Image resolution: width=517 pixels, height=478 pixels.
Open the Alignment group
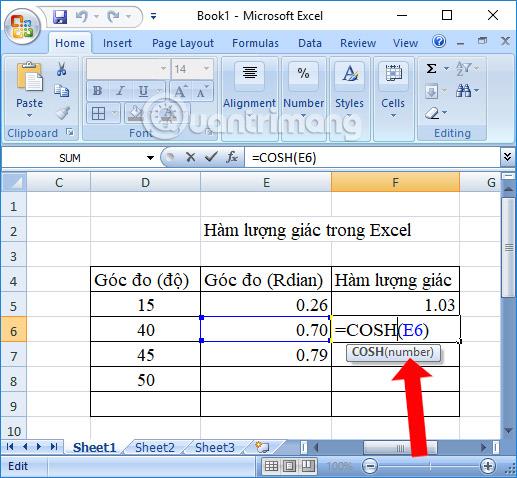[x=249, y=99]
